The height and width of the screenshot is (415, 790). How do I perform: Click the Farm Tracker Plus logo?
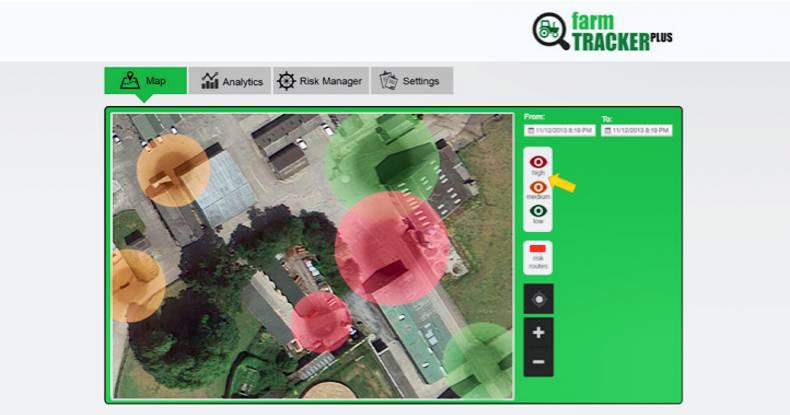[602, 32]
